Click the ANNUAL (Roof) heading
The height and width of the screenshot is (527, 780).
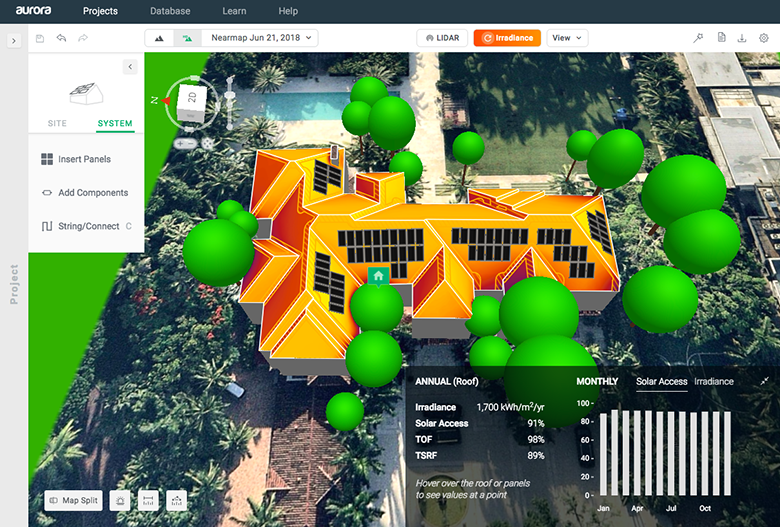pyautogui.click(x=447, y=382)
